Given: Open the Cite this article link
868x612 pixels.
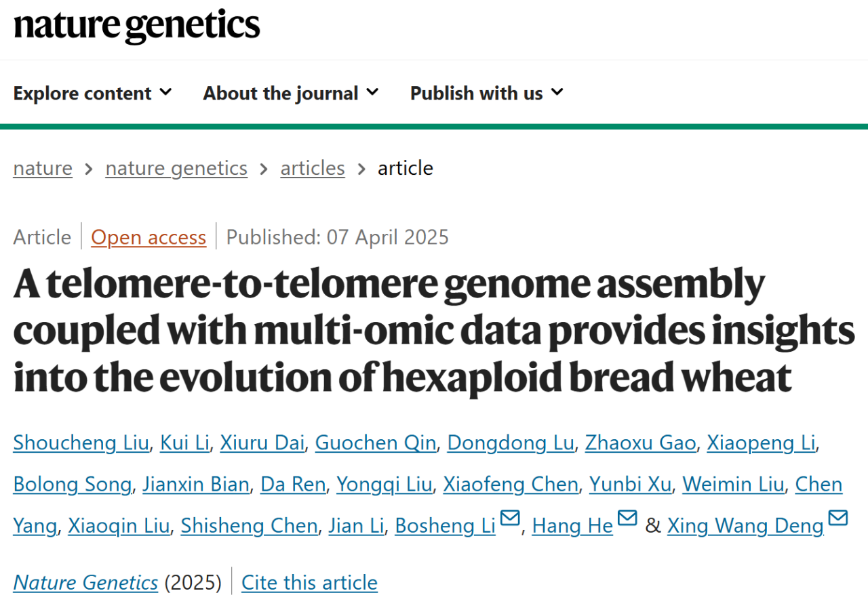Looking at the screenshot, I should pyautogui.click(x=309, y=583).
